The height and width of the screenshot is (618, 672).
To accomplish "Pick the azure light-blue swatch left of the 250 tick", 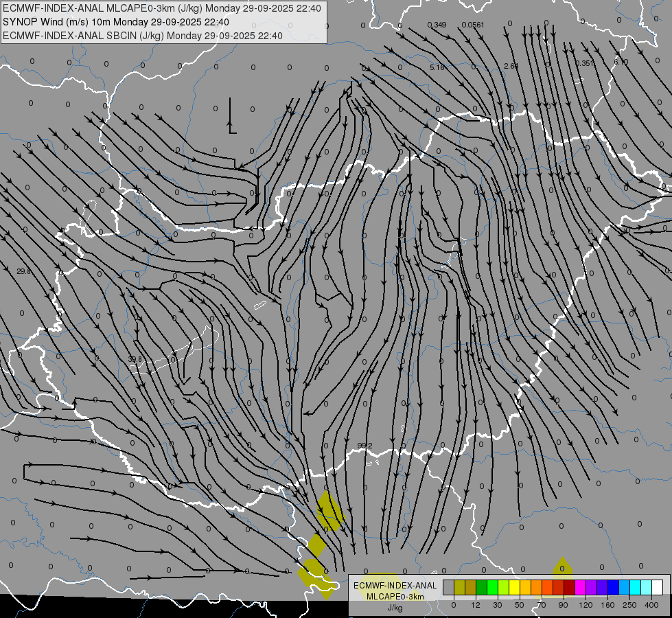I will click(625, 587).
